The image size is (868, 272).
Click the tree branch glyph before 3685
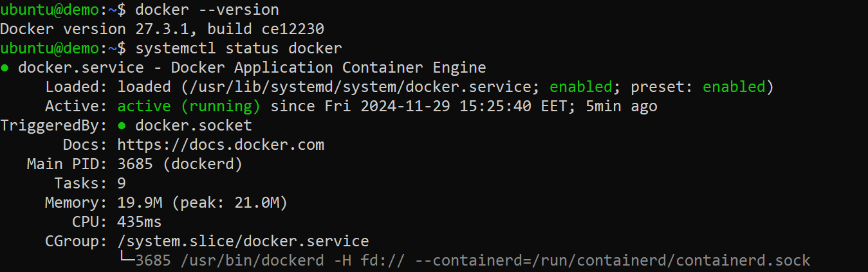pyautogui.click(x=126, y=260)
